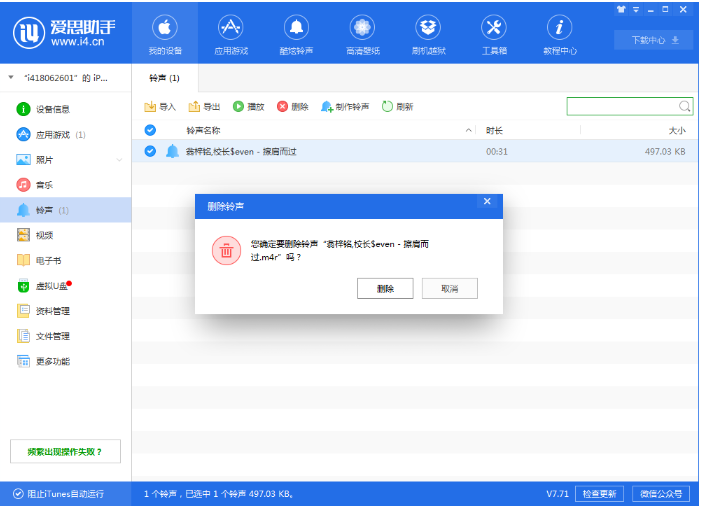Toggle 阻止iTunes自动运行 option in status bar

[x=18, y=494]
